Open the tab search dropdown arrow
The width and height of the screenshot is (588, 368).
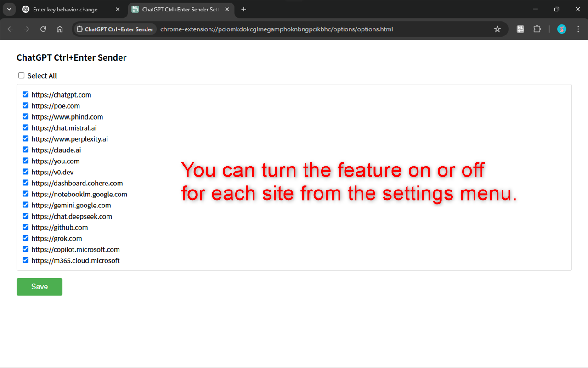9,9
